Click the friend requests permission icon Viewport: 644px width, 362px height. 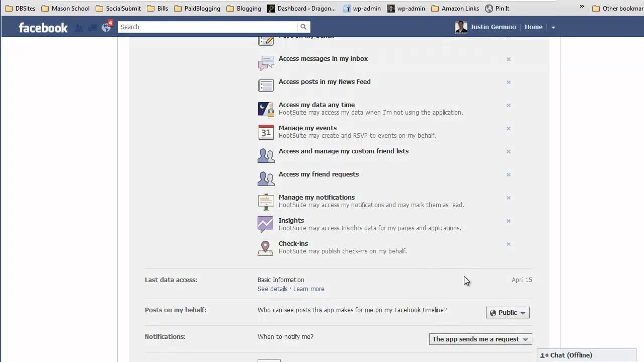(266, 178)
